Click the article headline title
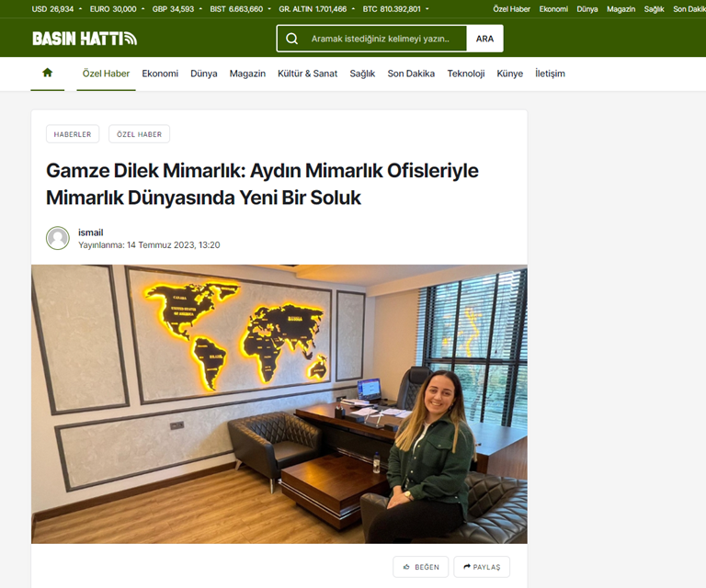 (x=262, y=184)
